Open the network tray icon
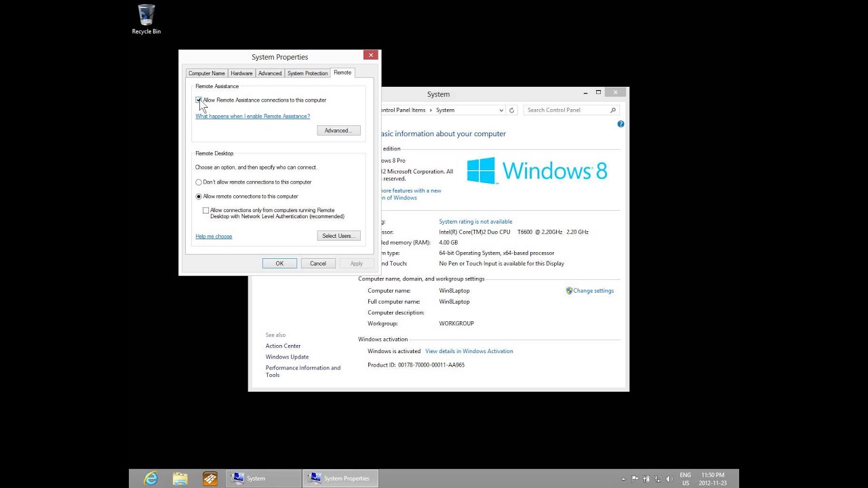868x488 pixels. pyautogui.click(x=657, y=479)
